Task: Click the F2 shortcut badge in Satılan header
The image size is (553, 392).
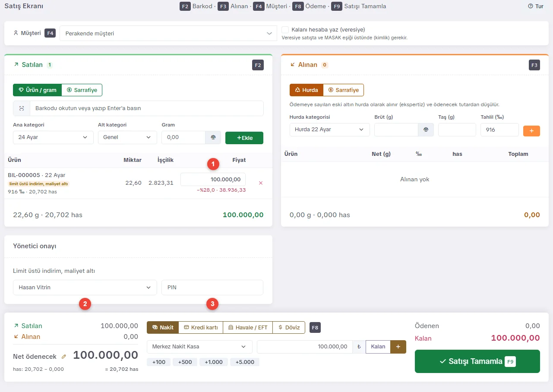Action: coord(258,65)
